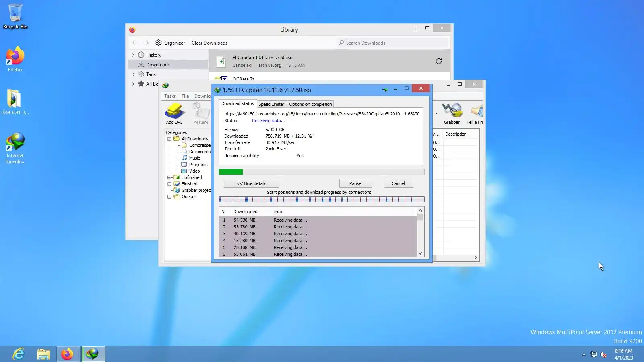
Task: Switch to the Speed Limiter tab
Action: pyautogui.click(x=271, y=104)
